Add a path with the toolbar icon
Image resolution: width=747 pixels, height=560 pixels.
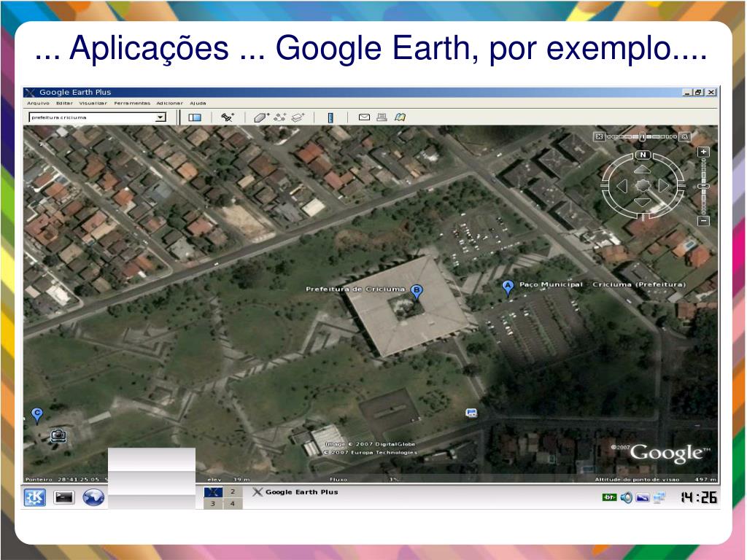click(279, 117)
